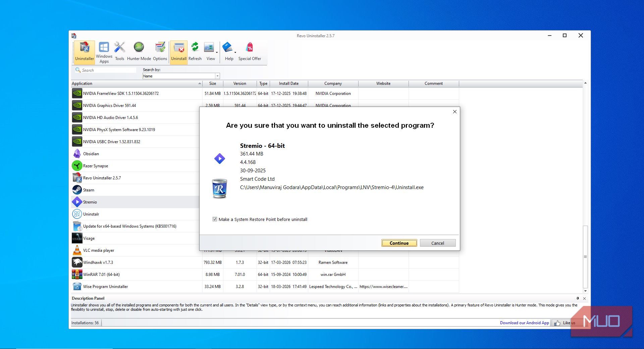
Task: Select the Uninstalr app icon
Action: pos(77,214)
